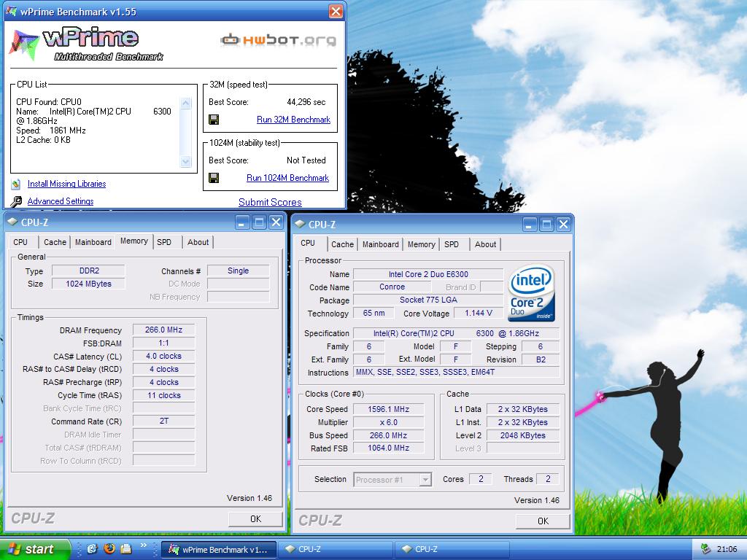Click the Size 1024 MBytes value
Image resolution: width=747 pixels, height=560 pixels.
point(88,284)
